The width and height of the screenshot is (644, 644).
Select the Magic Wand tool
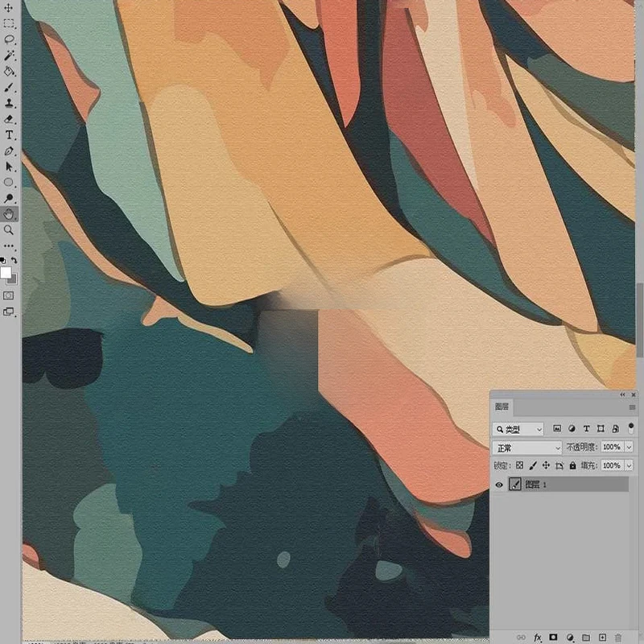[x=8, y=56]
